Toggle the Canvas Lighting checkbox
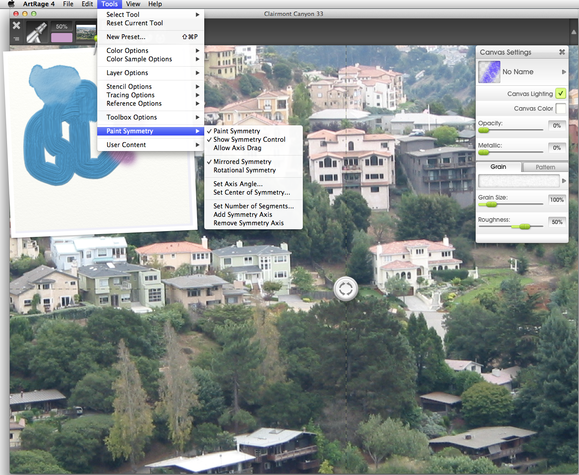This screenshot has width=579, height=475. 561,93
